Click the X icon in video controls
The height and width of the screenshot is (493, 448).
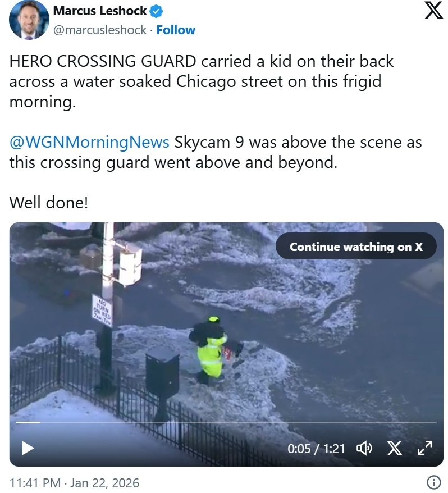coord(394,448)
